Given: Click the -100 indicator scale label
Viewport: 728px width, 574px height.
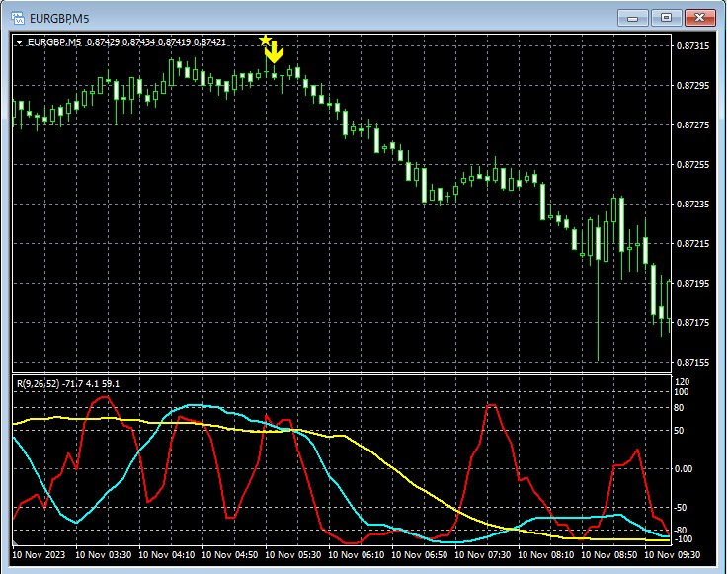Looking at the screenshot, I should click(x=683, y=539).
